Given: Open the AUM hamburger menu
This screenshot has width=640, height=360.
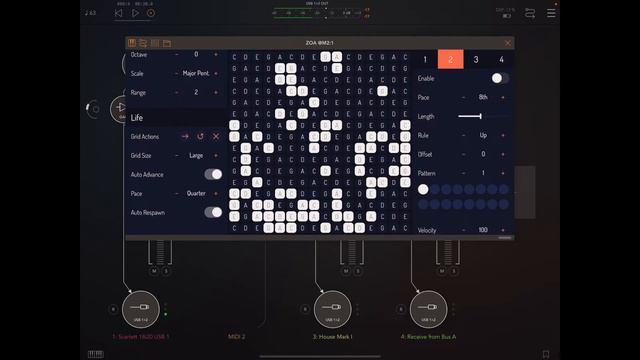Looking at the screenshot, I should coord(551,13).
